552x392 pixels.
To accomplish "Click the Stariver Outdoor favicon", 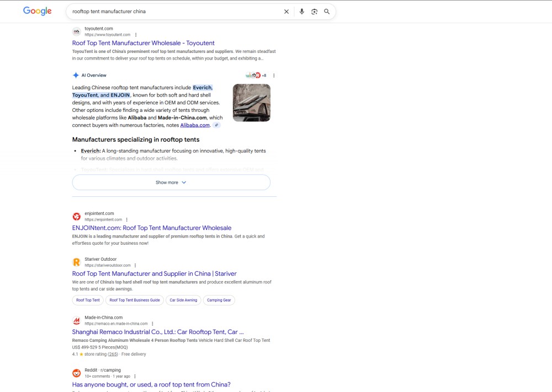I will 76,262.
